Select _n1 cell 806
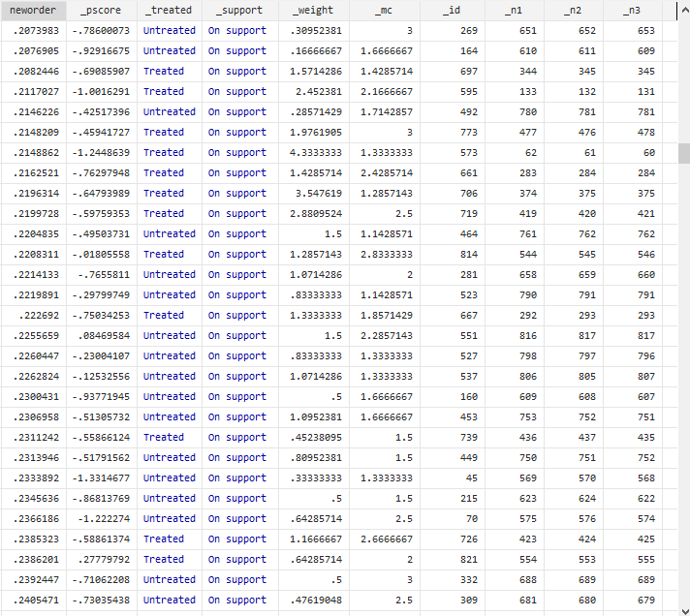The width and height of the screenshot is (690, 616). click(x=515, y=377)
